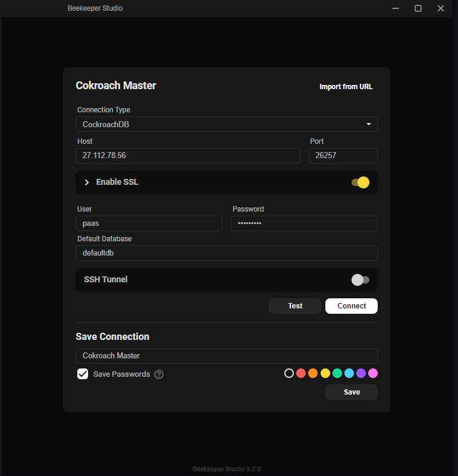The width and height of the screenshot is (458, 476).
Task: Maximize the Beekeeper Studio window
Action: 418,8
